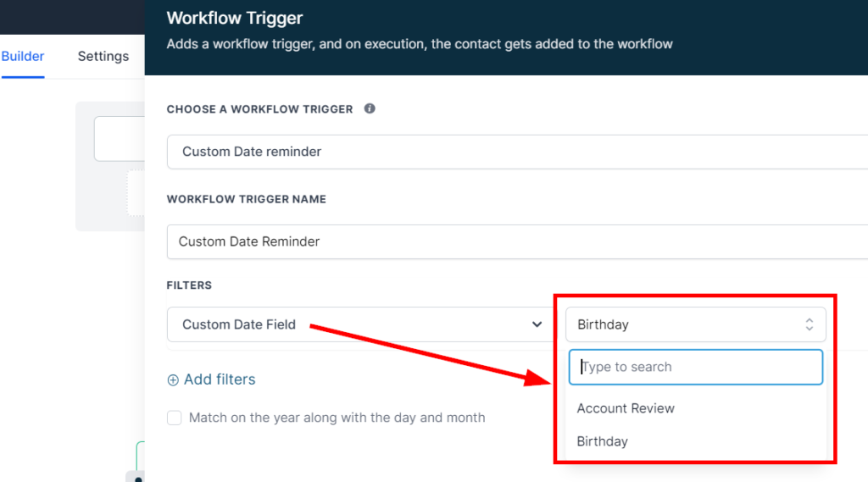Select Account Review from the options list

click(626, 408)
